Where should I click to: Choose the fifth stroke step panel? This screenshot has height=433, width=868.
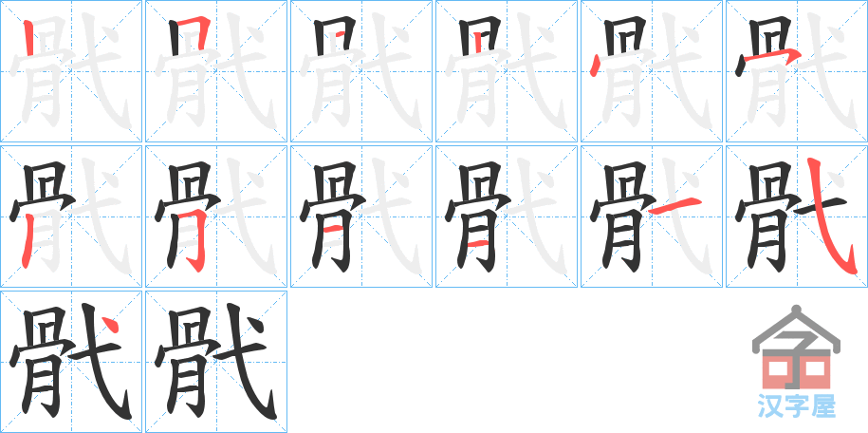point(652,71)
